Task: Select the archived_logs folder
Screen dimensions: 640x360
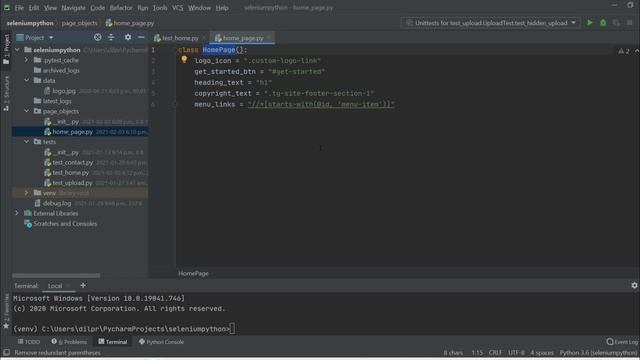Action: [x=61, y=70]
